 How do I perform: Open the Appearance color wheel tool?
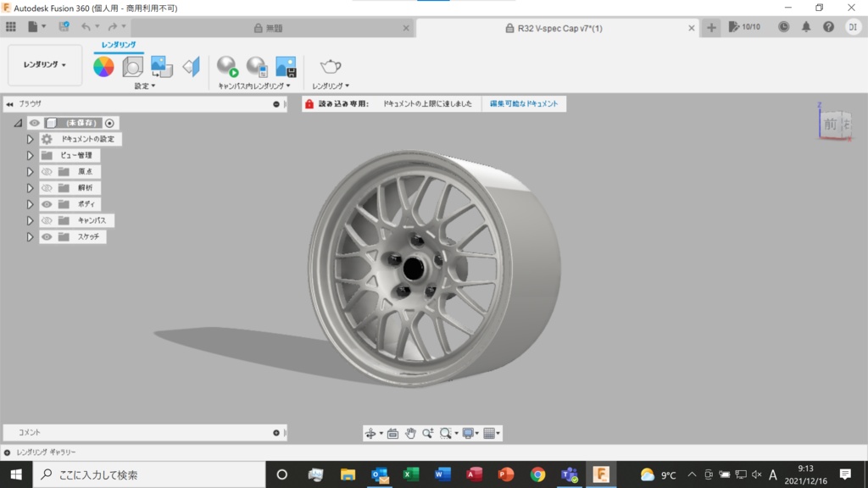click(103, 67)
